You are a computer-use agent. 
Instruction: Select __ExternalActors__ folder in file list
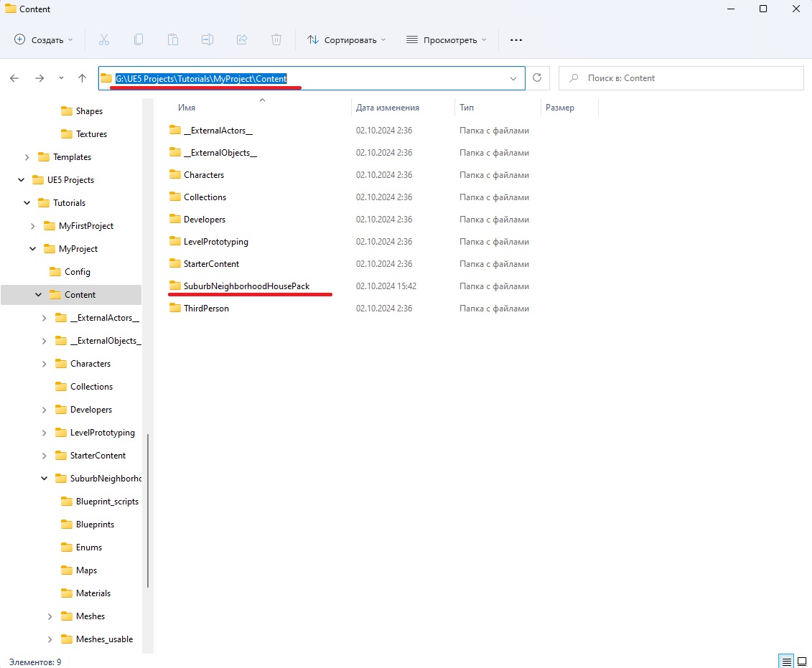(218, 131)
